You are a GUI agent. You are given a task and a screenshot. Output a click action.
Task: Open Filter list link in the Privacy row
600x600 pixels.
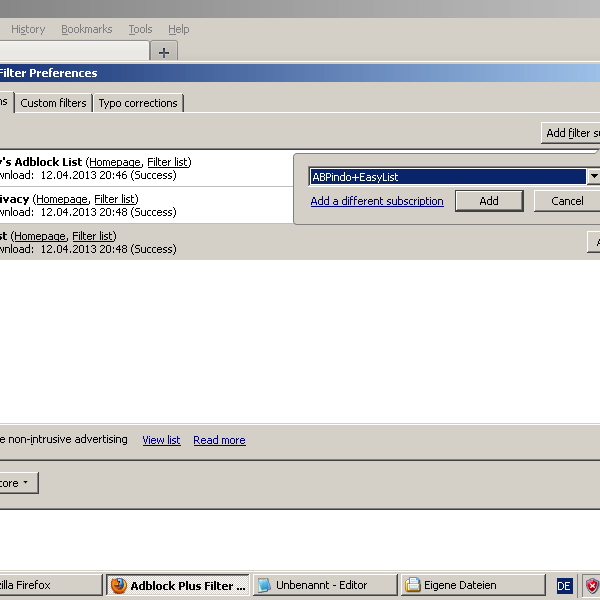(115, 199)
